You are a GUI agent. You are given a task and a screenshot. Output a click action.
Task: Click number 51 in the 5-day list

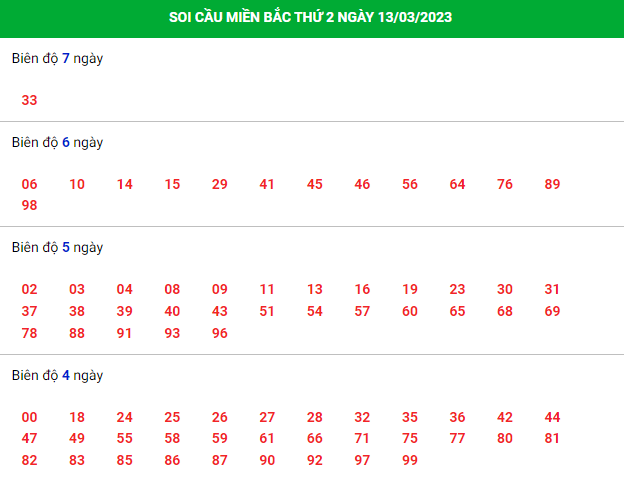click(x=267, y=311)
